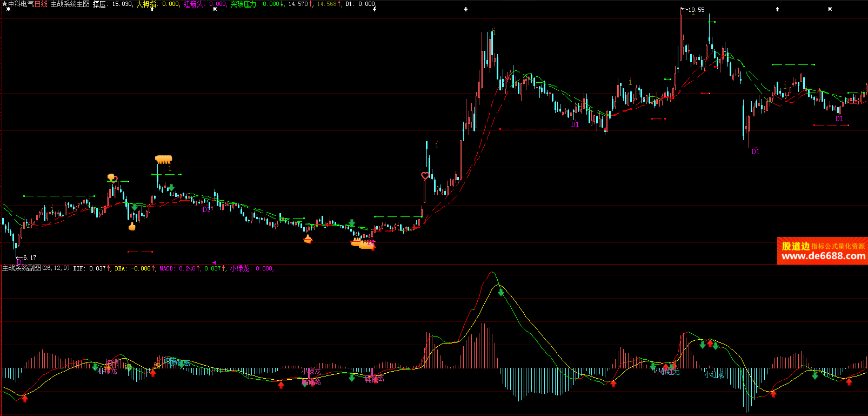The width and height of the screenshot is (868, 416).
Task: Click the 小绿龙 readout in sub-chart header
Action: [251, 268]
